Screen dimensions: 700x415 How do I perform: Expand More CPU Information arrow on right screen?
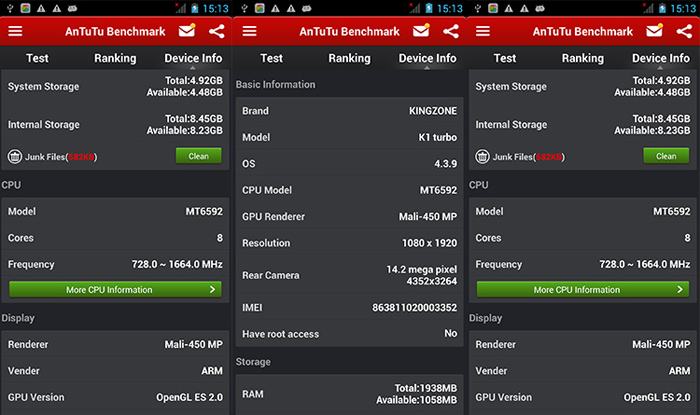point(681,290)
